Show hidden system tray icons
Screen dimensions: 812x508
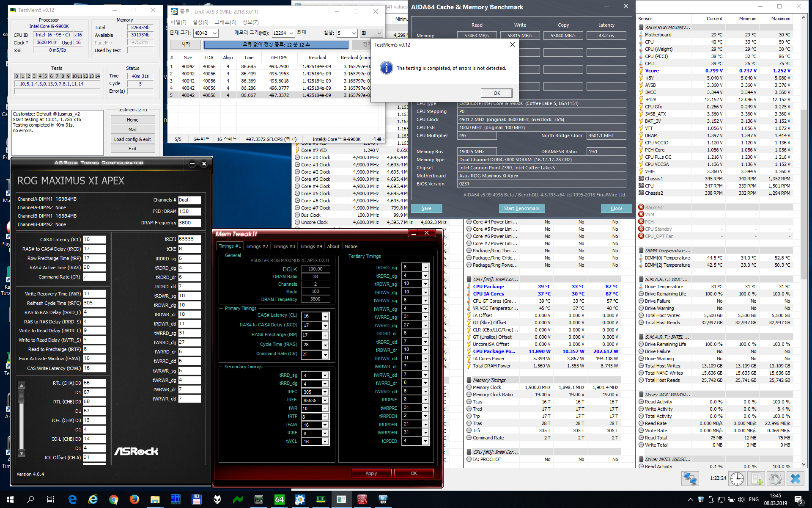(x=690, y=500)
